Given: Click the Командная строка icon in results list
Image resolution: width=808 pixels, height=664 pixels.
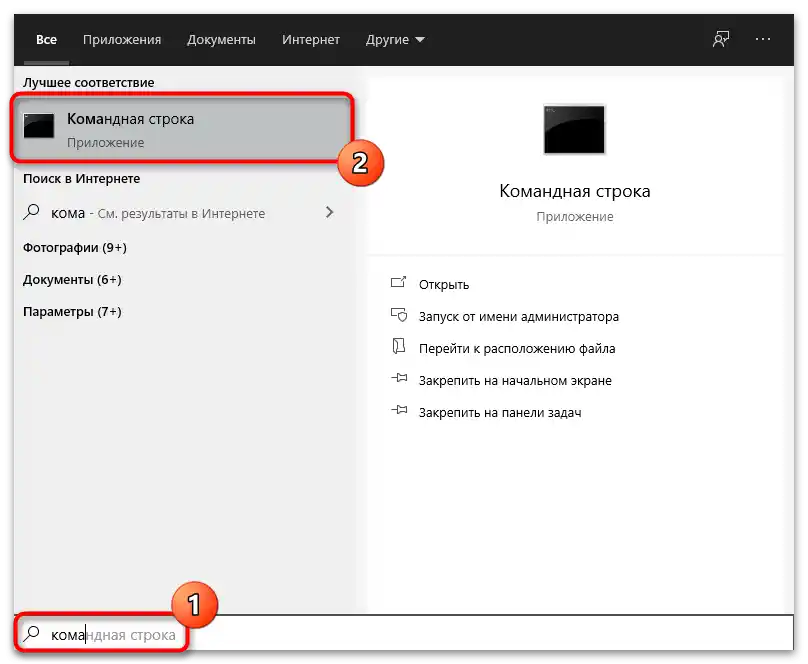Looking at the screenshot, I should [x=39, y=126].
